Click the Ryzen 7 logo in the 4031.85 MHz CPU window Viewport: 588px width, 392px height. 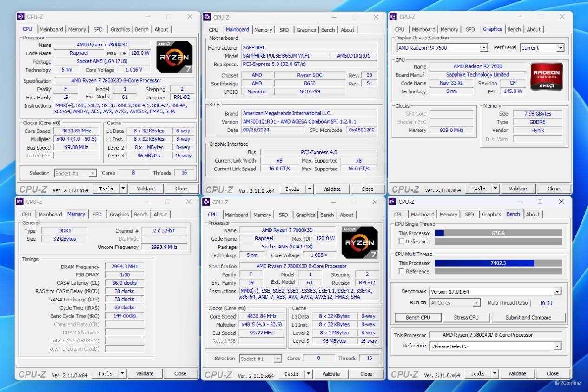[x=174, y=57]
